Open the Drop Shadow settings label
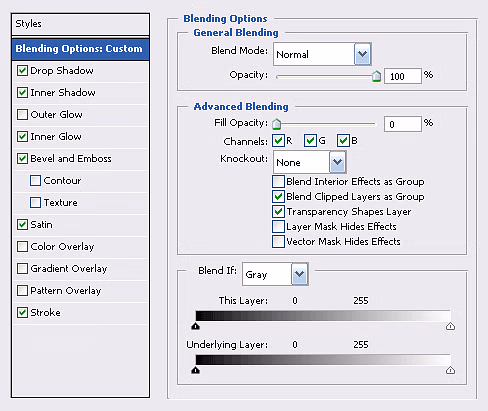Image resolution: width=488 pixels, height=411 pixels. click(x=62, y=71)
